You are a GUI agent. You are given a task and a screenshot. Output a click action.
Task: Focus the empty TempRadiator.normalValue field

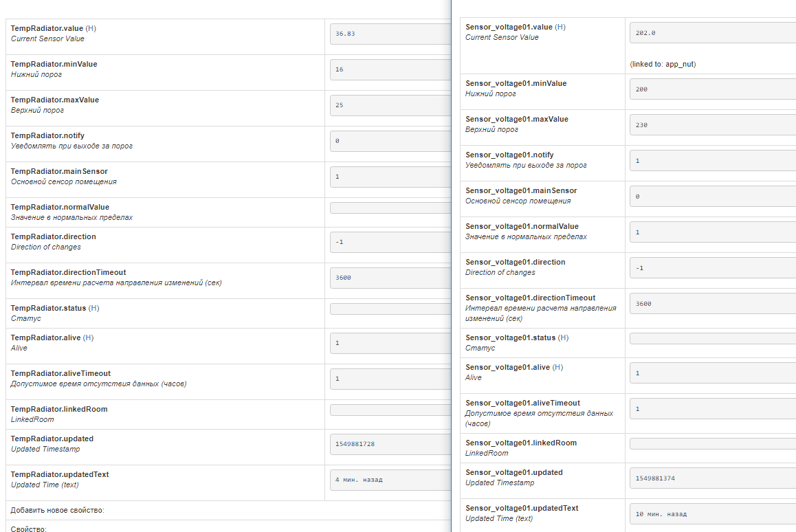click(390, 208)
